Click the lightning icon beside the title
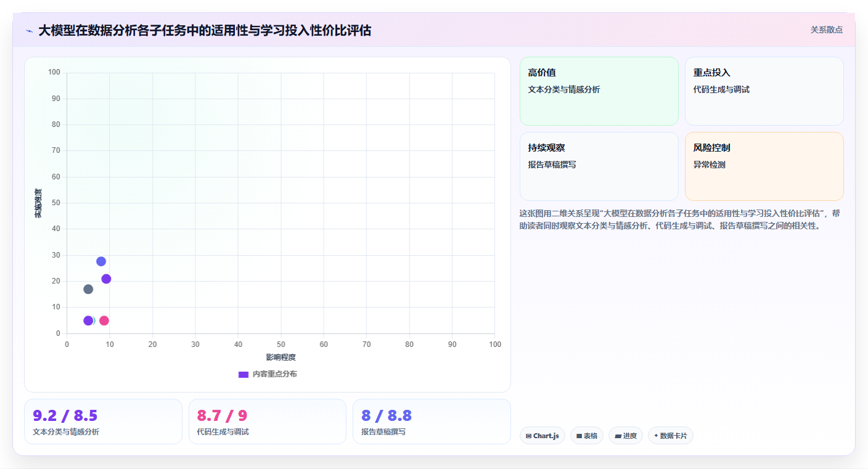Viewport: 868px width, 469px height. pyautogui.click(x=30, y=31)
